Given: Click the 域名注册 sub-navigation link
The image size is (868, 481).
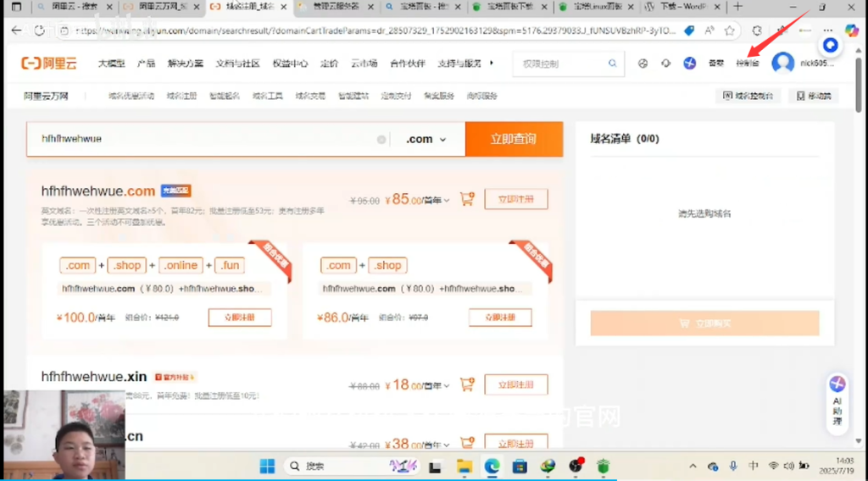Looking at the screenshot, I should click(181, 97).
